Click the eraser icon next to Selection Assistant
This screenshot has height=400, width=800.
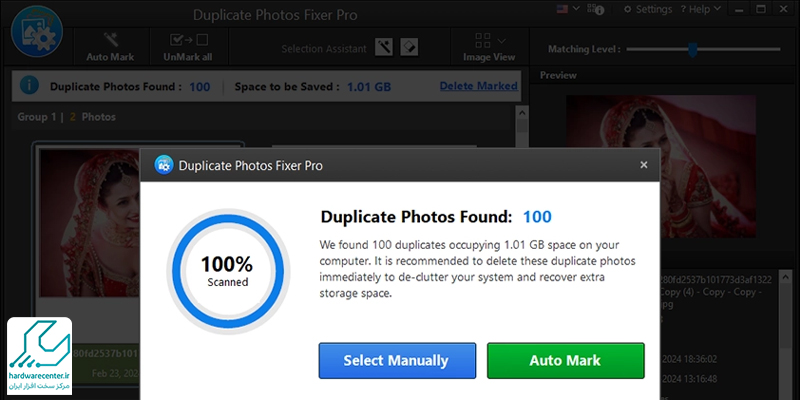point(409,47)
